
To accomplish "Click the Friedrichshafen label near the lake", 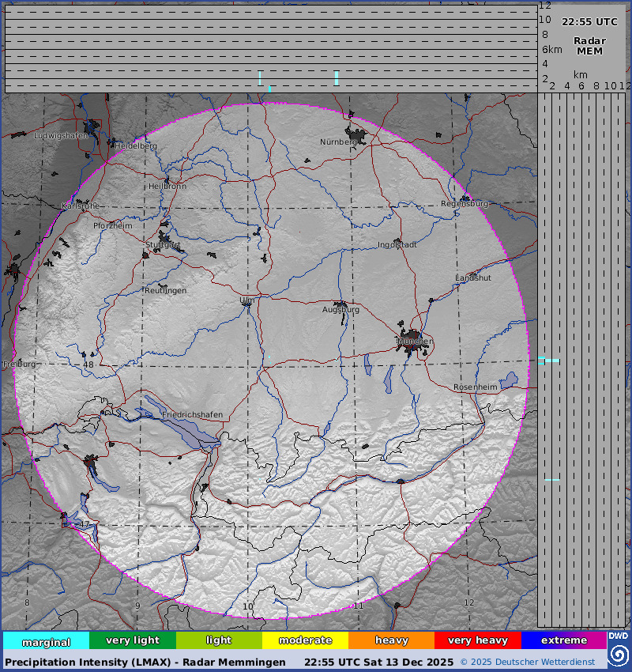I will [x=192, y=415].
